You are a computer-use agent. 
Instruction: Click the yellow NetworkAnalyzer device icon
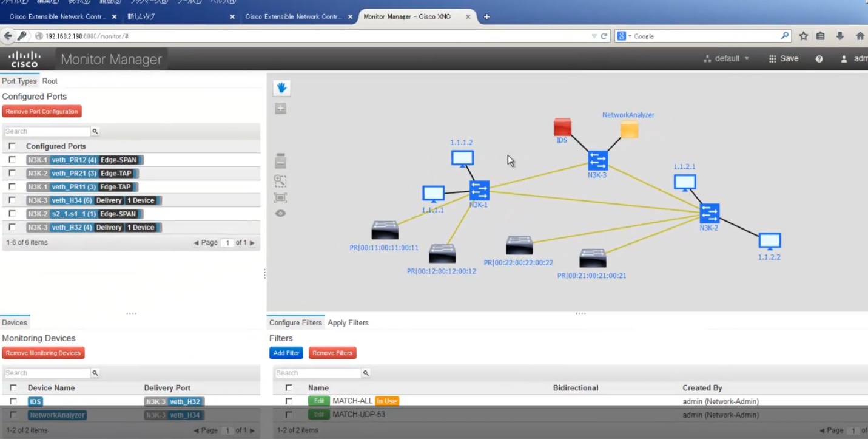[x=629, y=129]
